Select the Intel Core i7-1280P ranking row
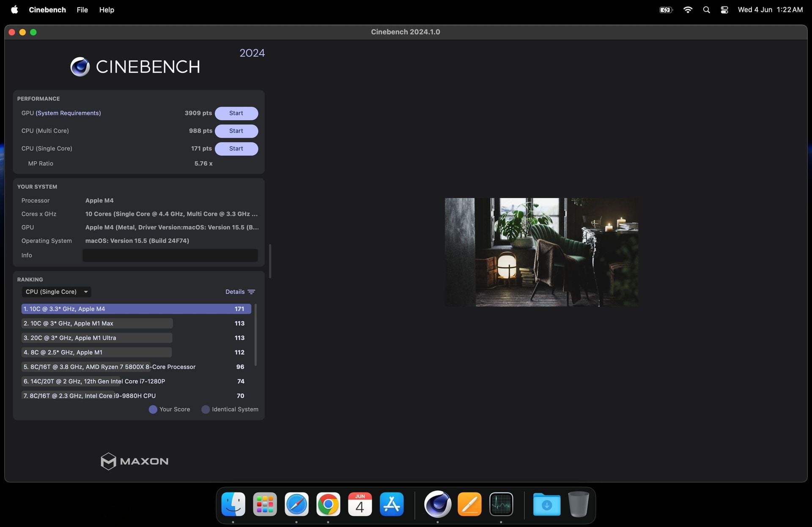 [136, 381]
